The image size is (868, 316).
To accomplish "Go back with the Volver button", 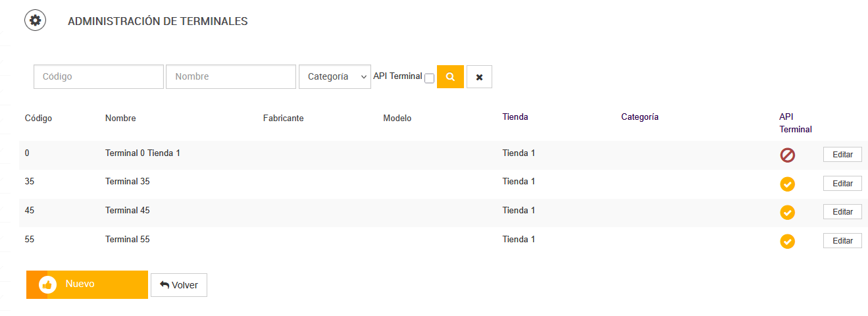I will [179, 285].
